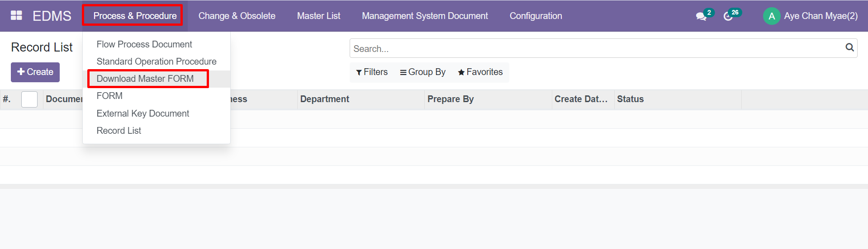This screenshot has height=249, width=868.
Task: Open the Master List menu
Action: pyautogui.click(x=318, y=16)
